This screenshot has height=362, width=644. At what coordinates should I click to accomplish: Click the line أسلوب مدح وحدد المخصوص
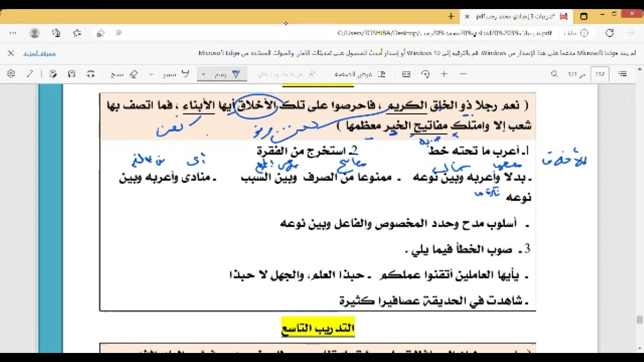(x=405, y=223)
